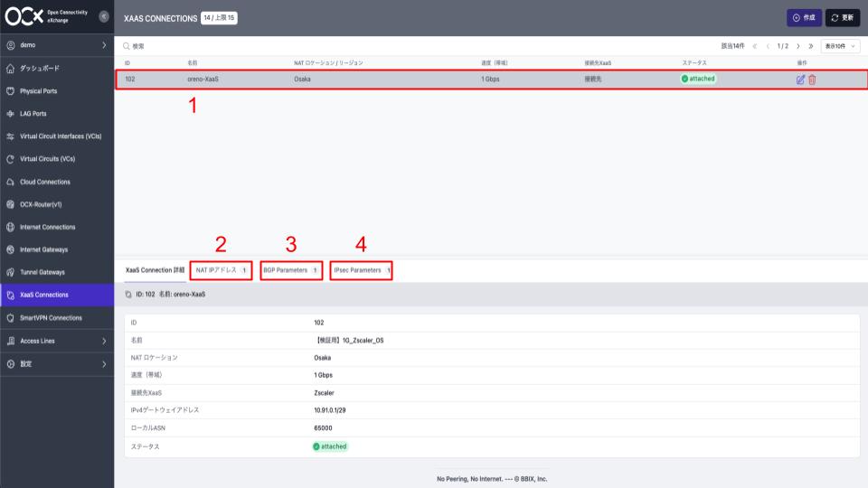Go to Cloud Connections in sidebar

point(44,182)
